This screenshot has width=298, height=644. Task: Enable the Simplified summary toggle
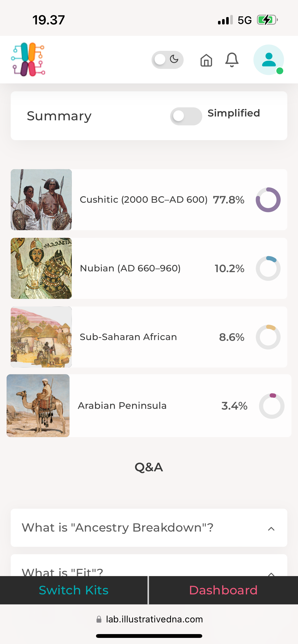(x=186, y=116)
